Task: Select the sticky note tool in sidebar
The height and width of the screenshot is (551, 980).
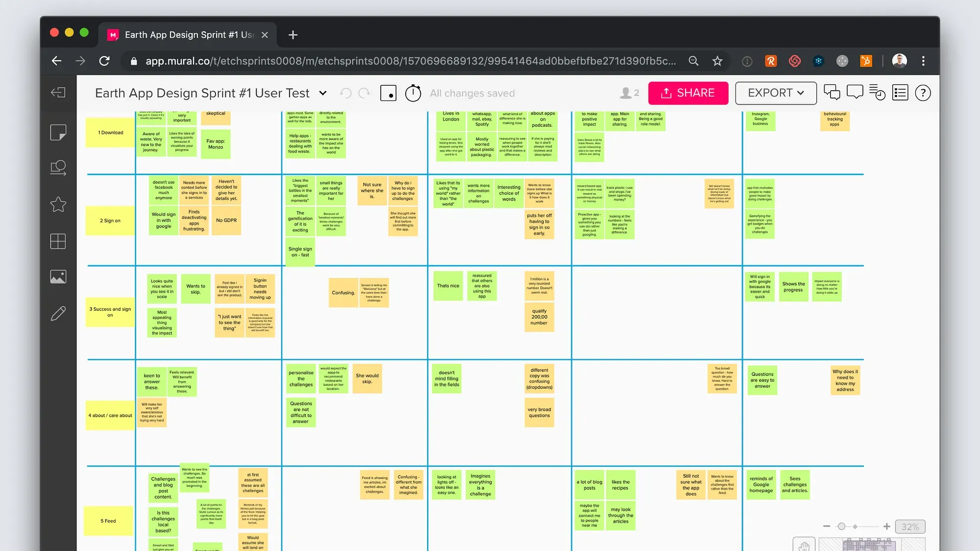Action: click(x=58, y=132)
